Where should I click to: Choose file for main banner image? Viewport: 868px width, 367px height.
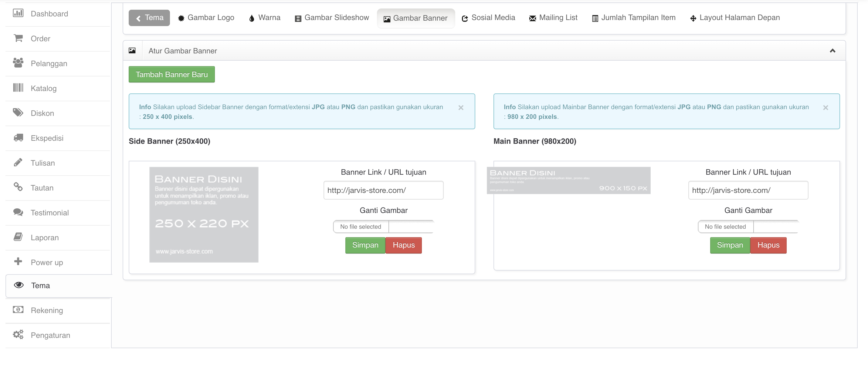[748, 227]
